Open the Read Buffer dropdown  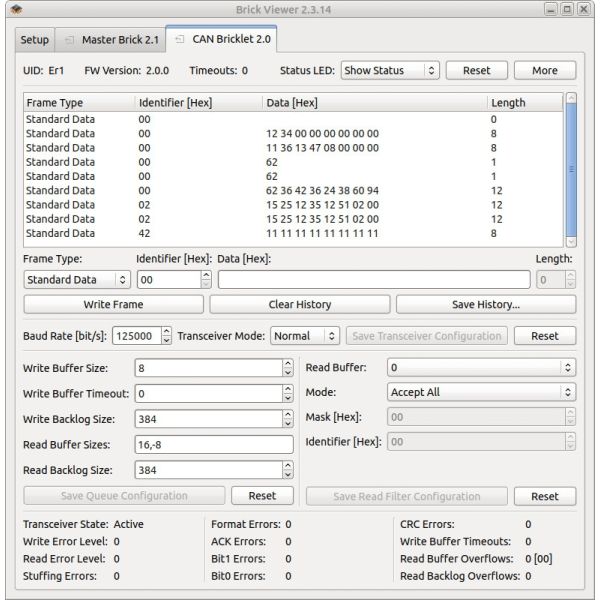click(481, 367)
